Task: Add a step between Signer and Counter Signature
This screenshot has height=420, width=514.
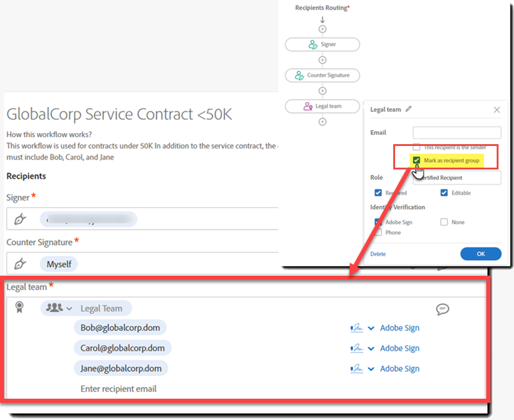Action: pos(323,60)
